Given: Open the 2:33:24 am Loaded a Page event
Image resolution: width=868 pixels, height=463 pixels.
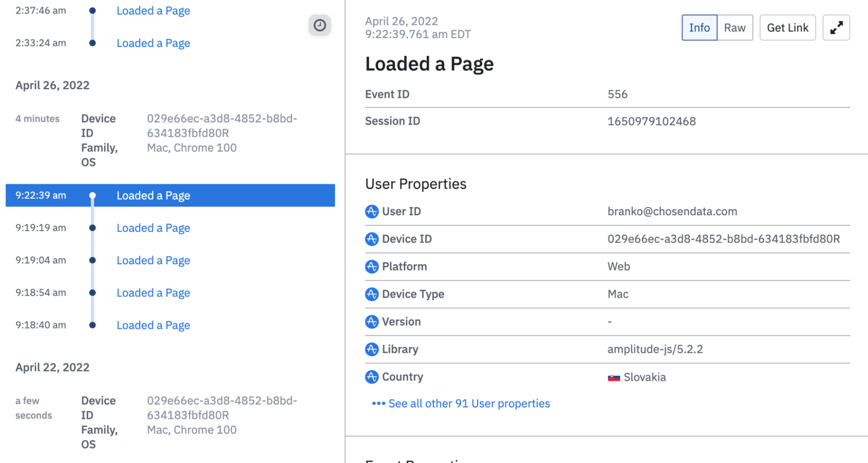Looking at the screenshot, I should click(x=153, y=43).
